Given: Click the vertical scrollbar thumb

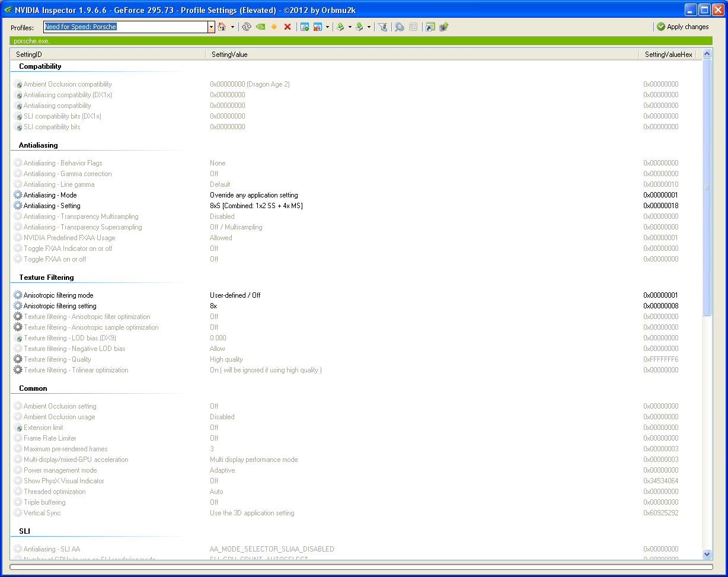Looking at the screenshot, I should 707,187.
